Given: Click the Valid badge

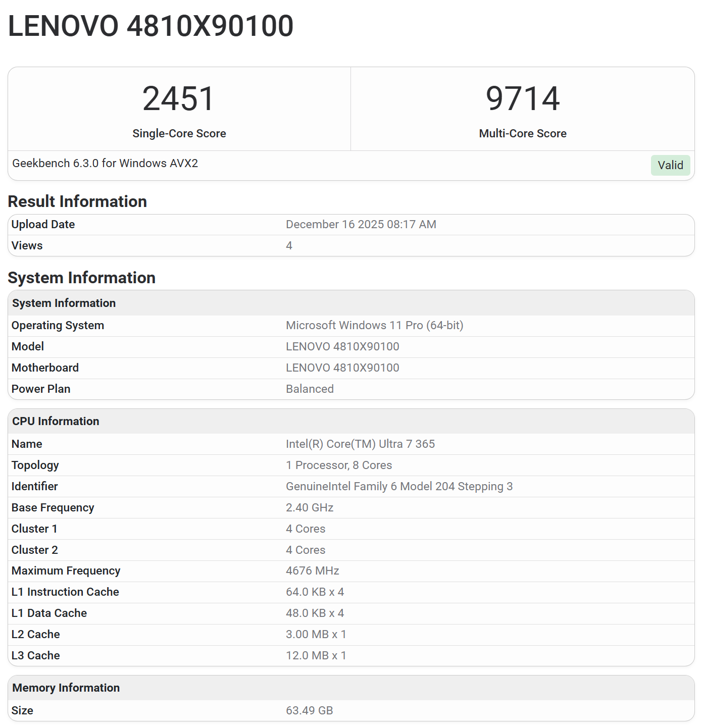Looking at the screenshot, I should [670, 166].
